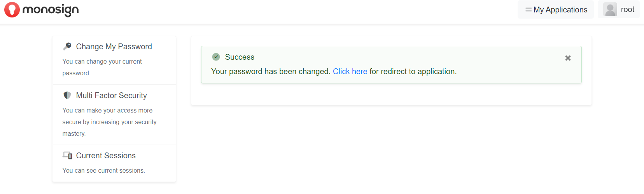Follow the "Click here" redirect link
Viewport: 644px width, 194px height.
[350, 71]
